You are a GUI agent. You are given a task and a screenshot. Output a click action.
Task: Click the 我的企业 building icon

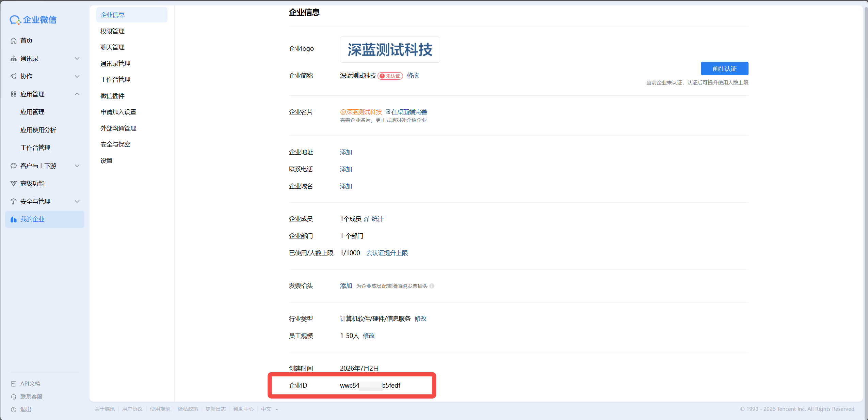click(x=14, y=219)
